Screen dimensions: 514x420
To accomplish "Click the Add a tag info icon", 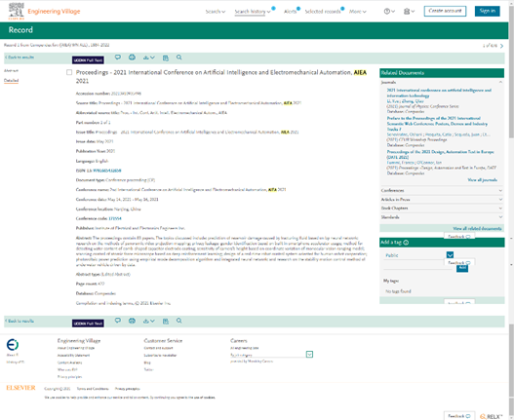I will 406,243.
